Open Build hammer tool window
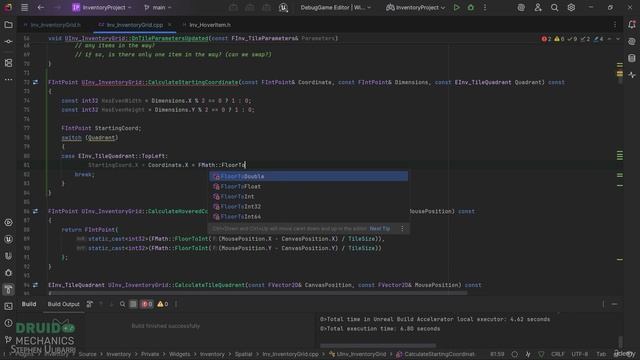Screen dimensions: 640x360 (8, 289)
